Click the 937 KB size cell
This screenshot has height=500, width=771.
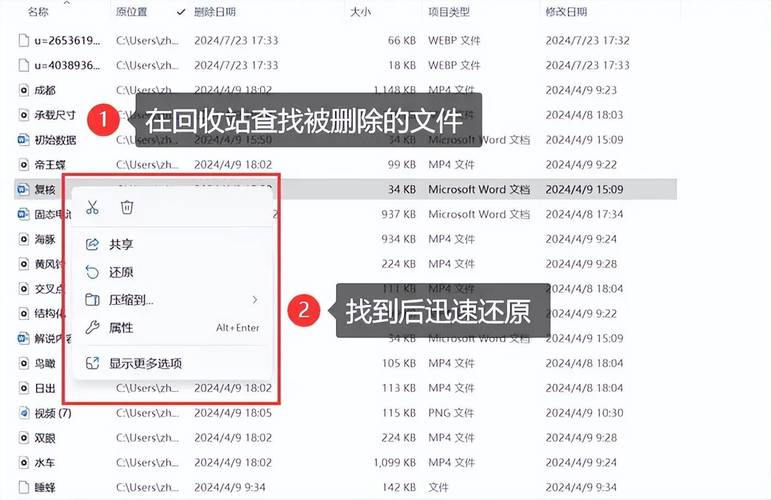click(x=399, y=214)
